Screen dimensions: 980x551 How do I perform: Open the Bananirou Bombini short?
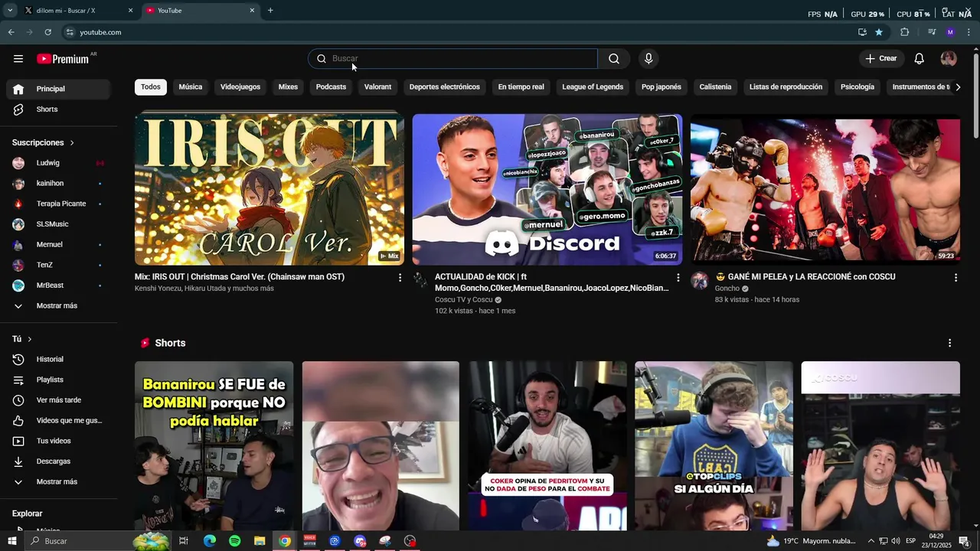214,445
